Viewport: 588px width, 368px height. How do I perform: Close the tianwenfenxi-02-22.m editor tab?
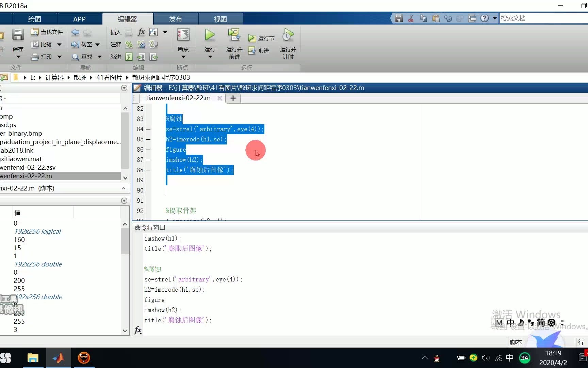pos(220,98)
